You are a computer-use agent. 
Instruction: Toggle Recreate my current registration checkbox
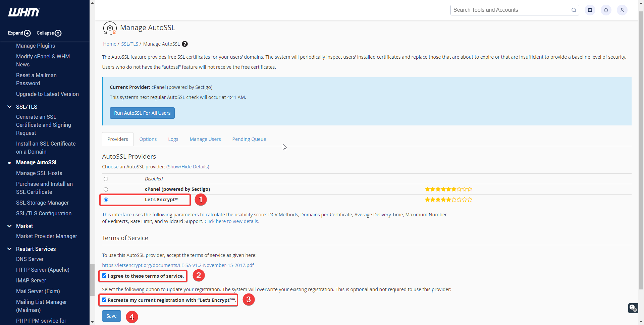(104, 300)
